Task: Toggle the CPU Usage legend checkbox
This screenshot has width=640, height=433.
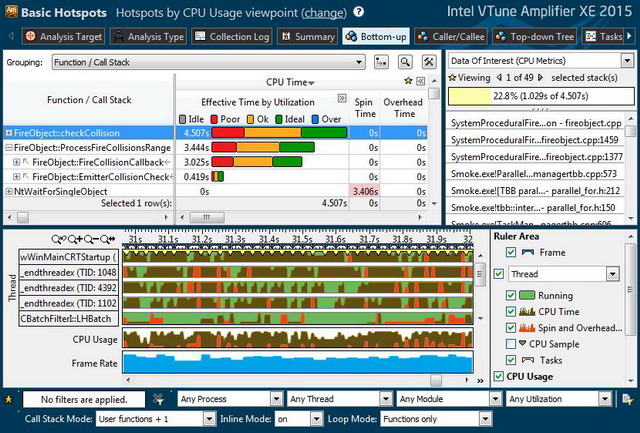Action: coord(499,376)
